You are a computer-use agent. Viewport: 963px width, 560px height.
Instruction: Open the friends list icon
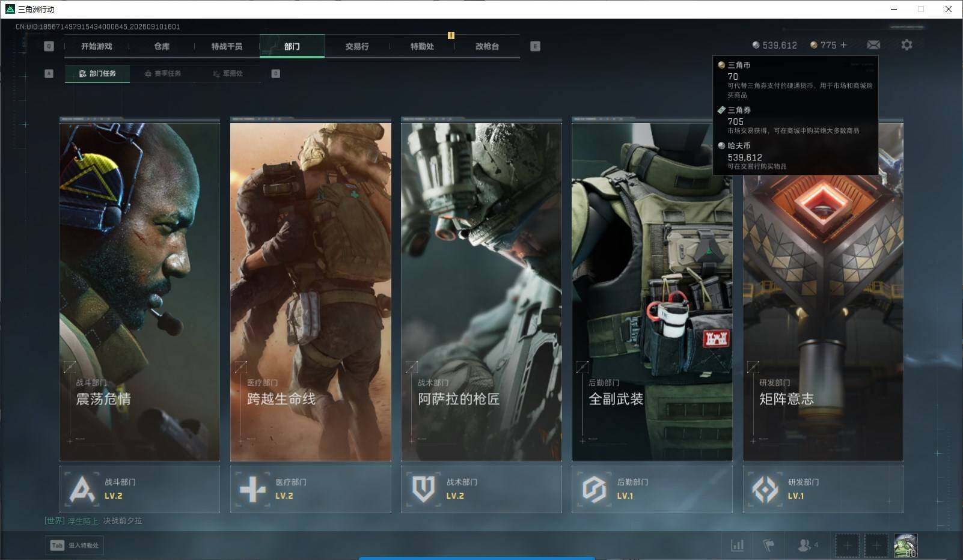(804, 545)
